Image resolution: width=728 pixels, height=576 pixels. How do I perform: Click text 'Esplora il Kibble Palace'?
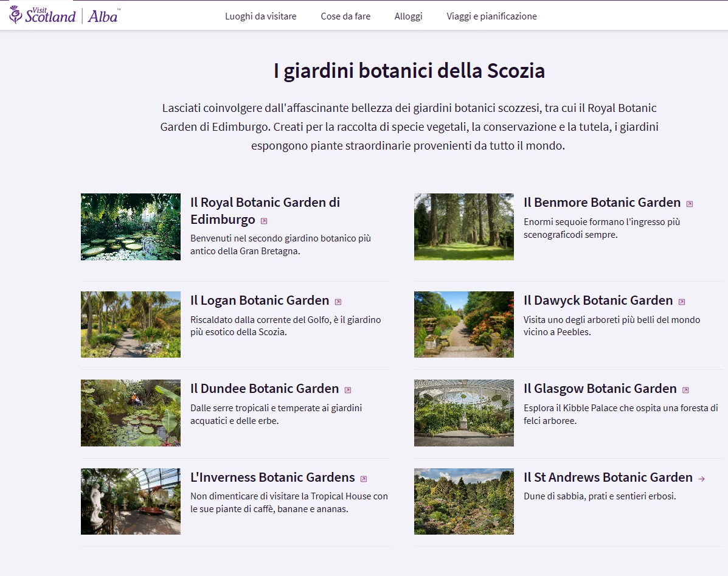tap(570, 408)
